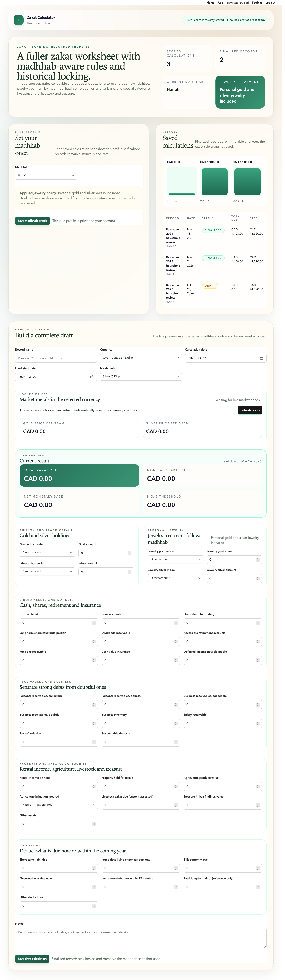Open the calculation date calendar picker
Screen dimensions: 285x980
pyautogui.click(x=261, y=358)
